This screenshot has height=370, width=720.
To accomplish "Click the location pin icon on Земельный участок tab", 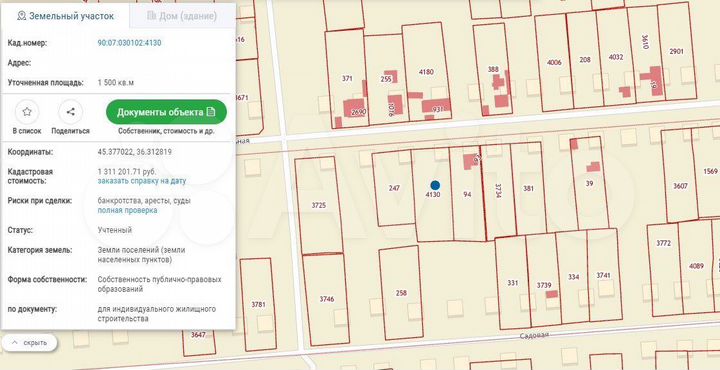I will (x=21, y=16).
